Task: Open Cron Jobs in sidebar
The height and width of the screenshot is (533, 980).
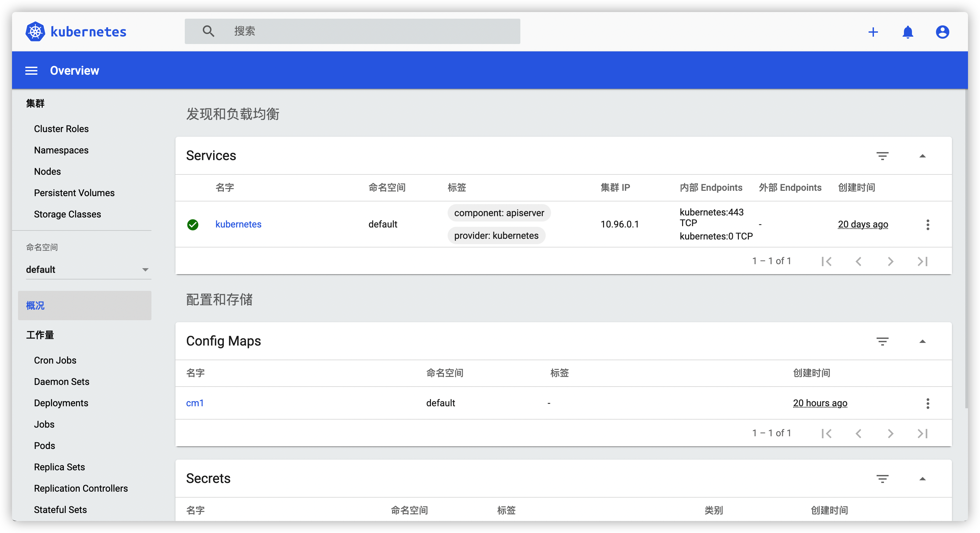Action: click(x=55, y=360)
